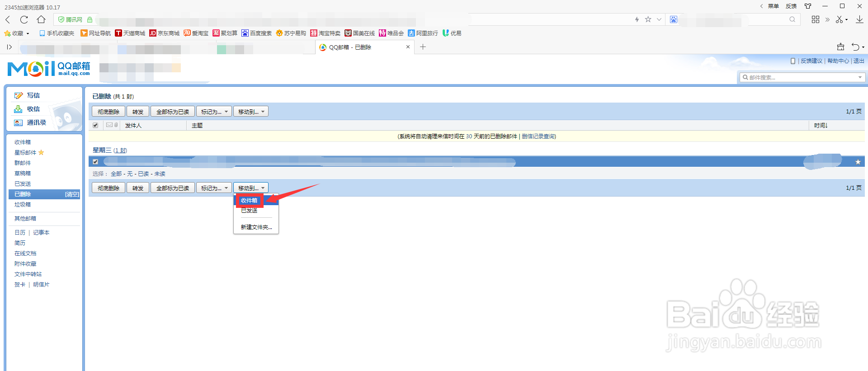The height and width of the screenshot is (371, 868).
Task: Click 退出 to log out
Action: (859, 61)
